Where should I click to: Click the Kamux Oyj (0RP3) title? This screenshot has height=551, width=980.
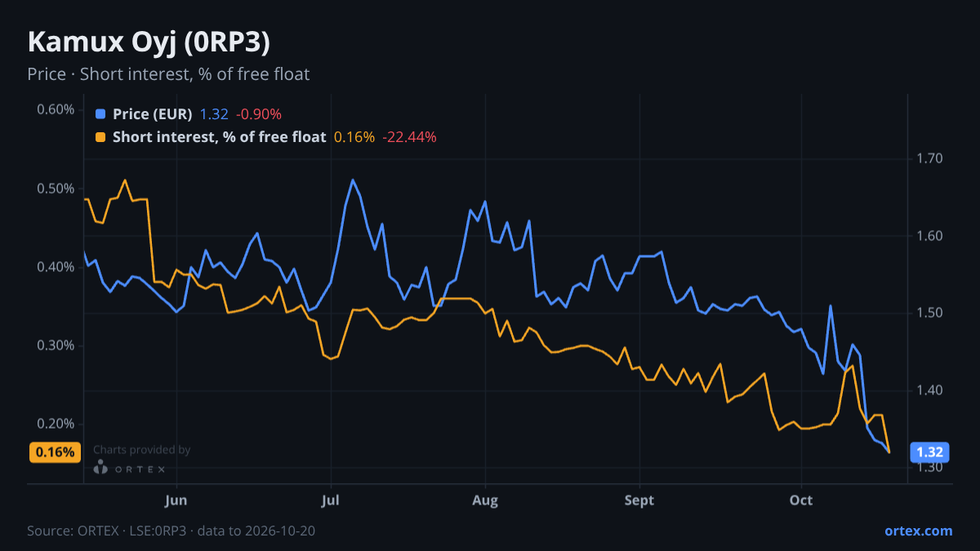149,42
